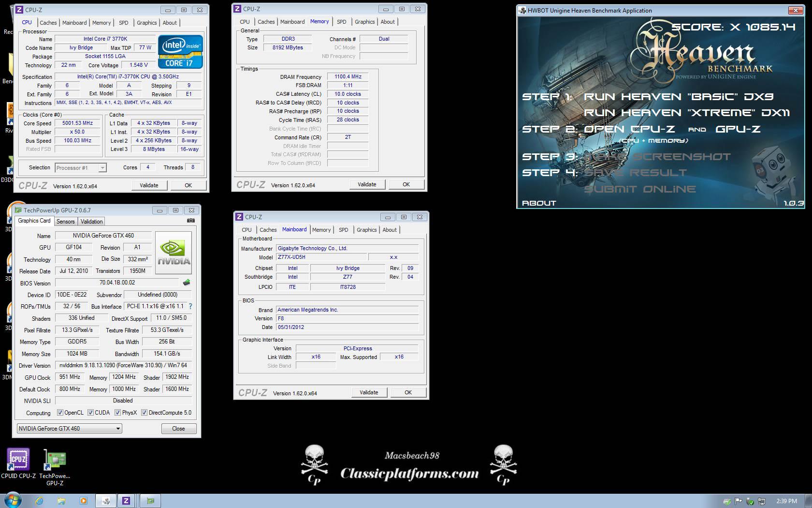This screenshot has width=812, height=508.
Task: Click Take Screenshot step in Heaven
Action: [x=657, y=157]
